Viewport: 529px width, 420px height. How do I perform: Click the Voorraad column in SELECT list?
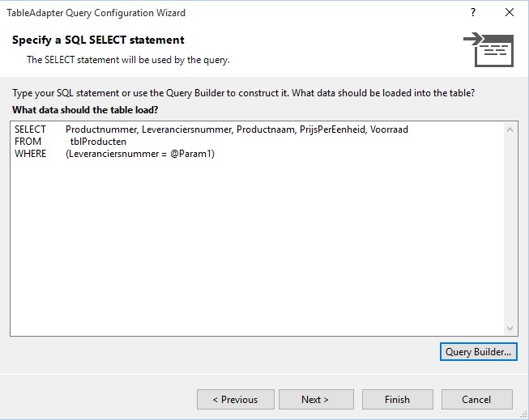tap(389, 129)
